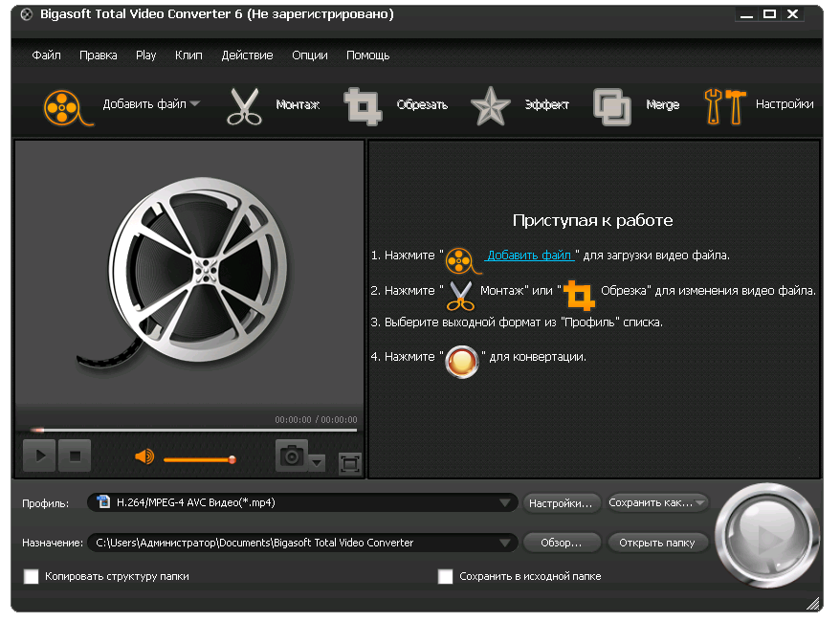This screenshot has height=622, width=840.
Task: Click the step 3 Профиль instruction text
Action: coord(517,322)
